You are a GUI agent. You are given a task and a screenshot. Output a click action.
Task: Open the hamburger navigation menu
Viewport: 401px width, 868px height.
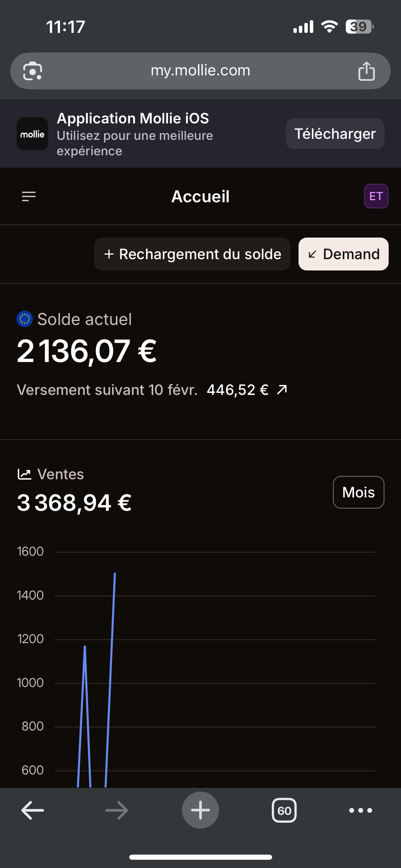click(x=29, y=196)
